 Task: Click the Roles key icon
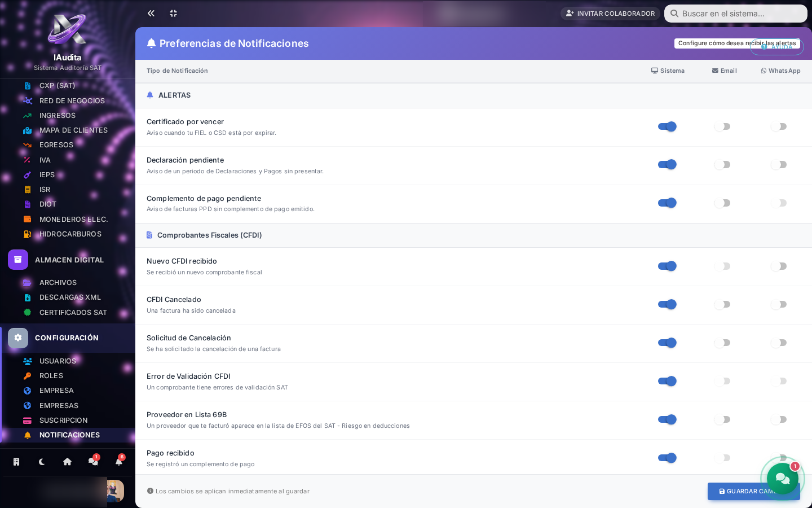[27, 376]
